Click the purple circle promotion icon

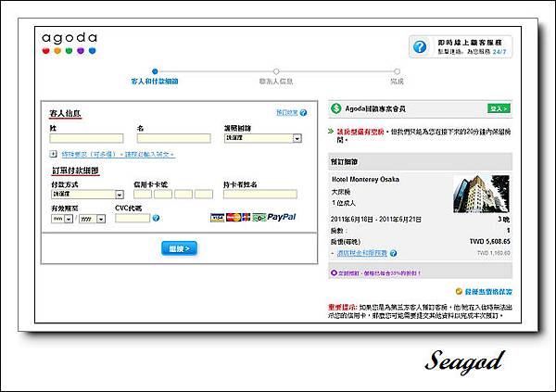tap(334, 272)
